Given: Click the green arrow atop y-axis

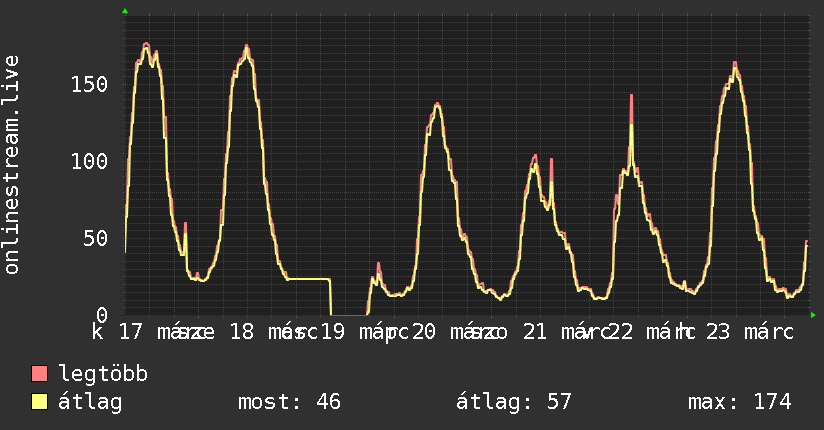Looking at the screenshot, I should (125, 11).
